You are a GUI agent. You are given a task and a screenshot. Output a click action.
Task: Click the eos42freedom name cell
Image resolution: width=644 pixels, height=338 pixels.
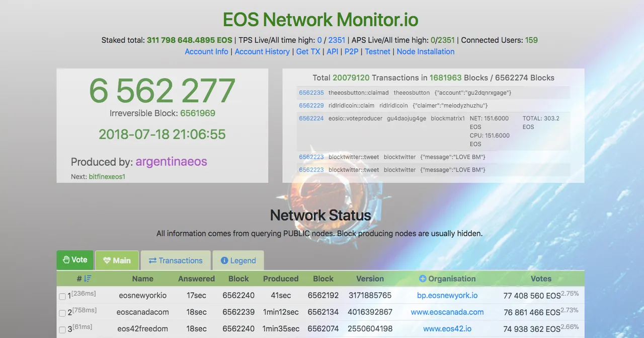point(142,328)
